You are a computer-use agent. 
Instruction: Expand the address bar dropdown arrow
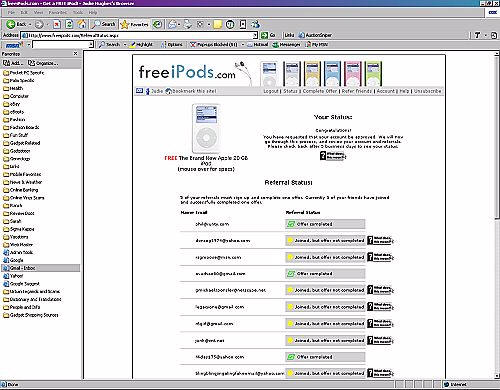tap(255, 35)
